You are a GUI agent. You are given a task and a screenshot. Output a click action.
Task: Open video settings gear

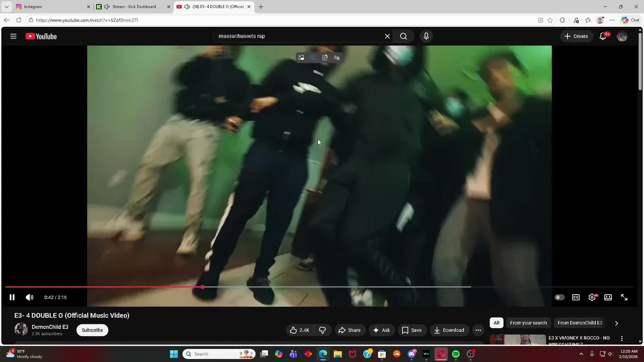click(x=592, y=297)
